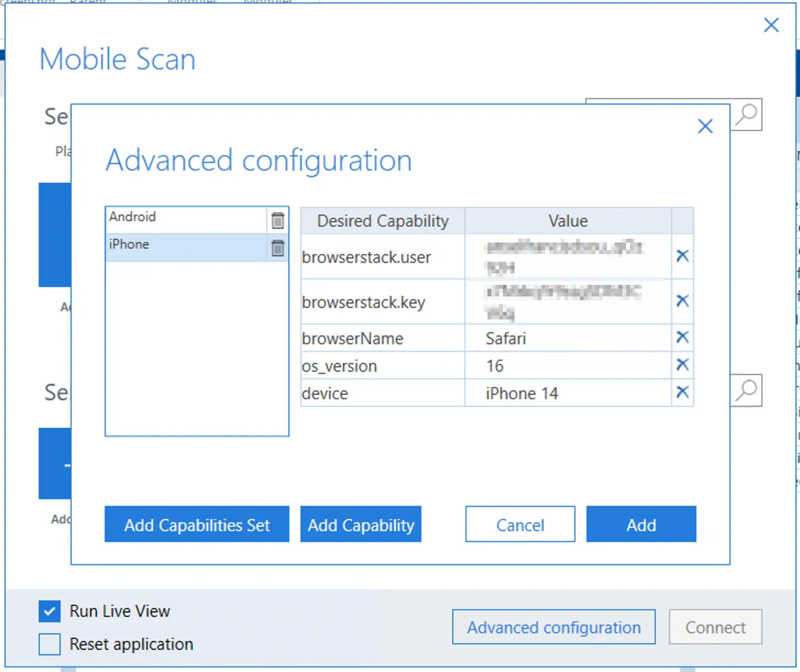Screen dimensions: 800x672
Task: Remove the browserstack.key capability row
Action: tap(682, 301)
